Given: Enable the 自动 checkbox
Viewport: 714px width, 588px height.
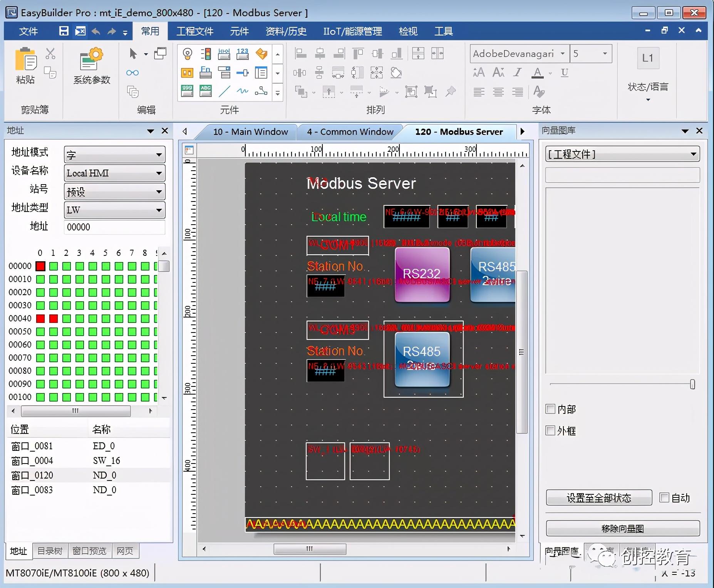Looking at the screenshot, I should click(664, 497).
